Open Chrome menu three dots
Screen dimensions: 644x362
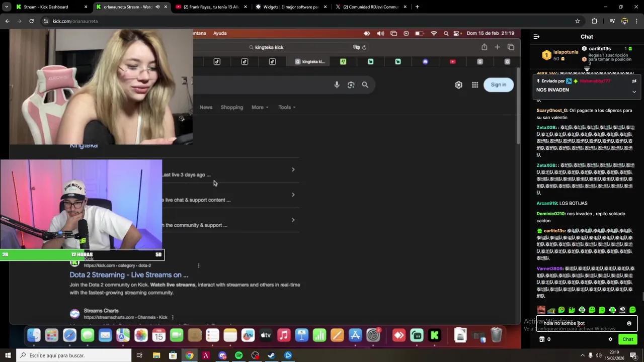point(637,21)
